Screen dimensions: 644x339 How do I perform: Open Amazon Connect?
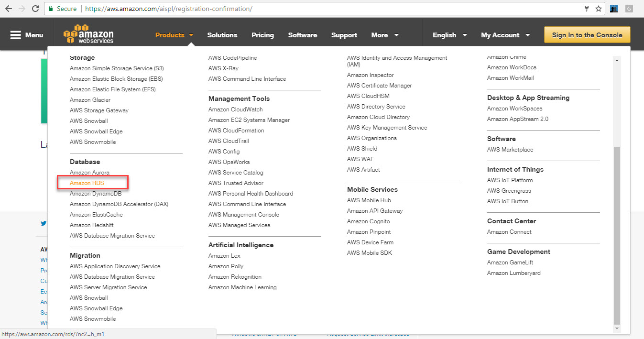pos(509,232)
